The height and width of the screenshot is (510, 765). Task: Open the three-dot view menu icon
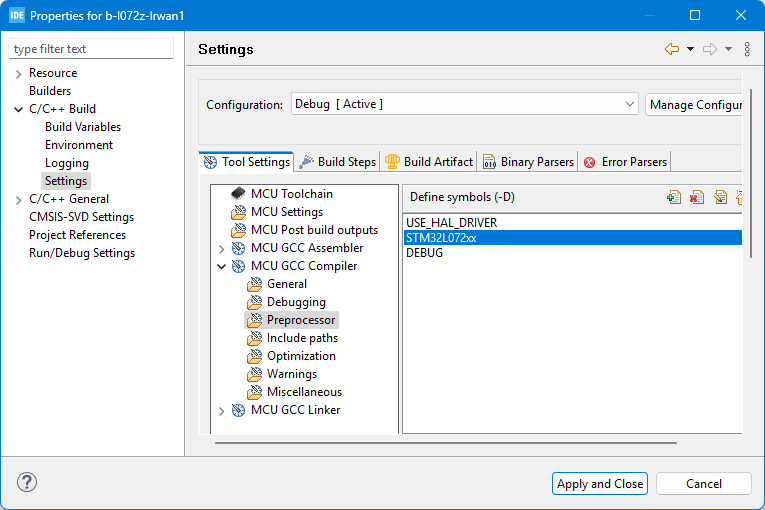747,49
